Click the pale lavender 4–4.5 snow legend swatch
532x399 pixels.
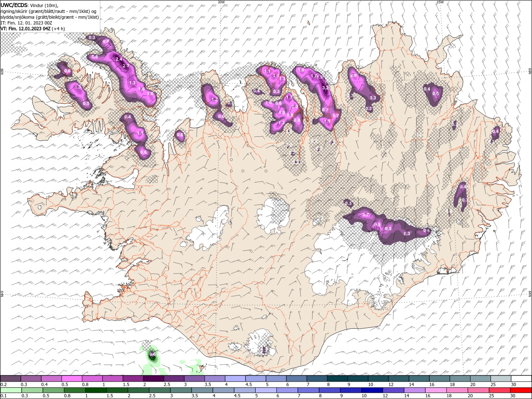pos(235,379)
